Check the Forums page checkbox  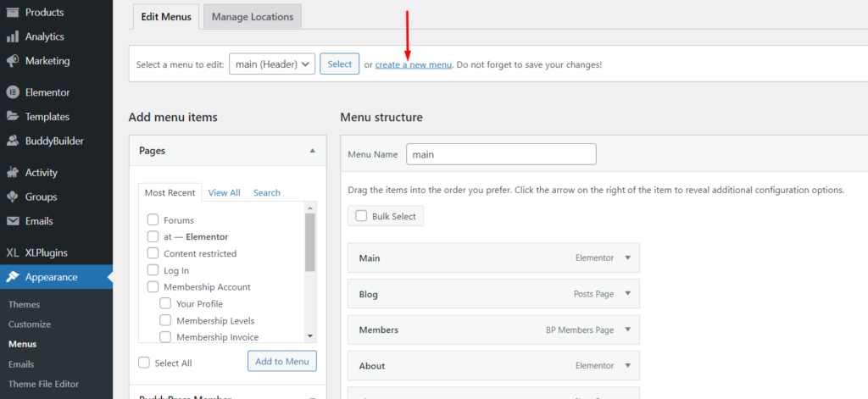click(x=153, y=219)
